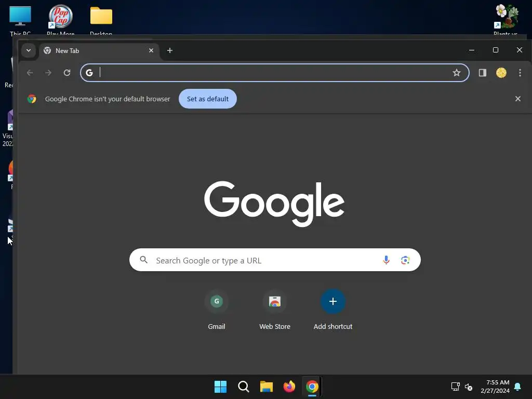The image size is (532, 399).
Task: Select Plants vs desktop shortcut
Action: tap(506, 20)
